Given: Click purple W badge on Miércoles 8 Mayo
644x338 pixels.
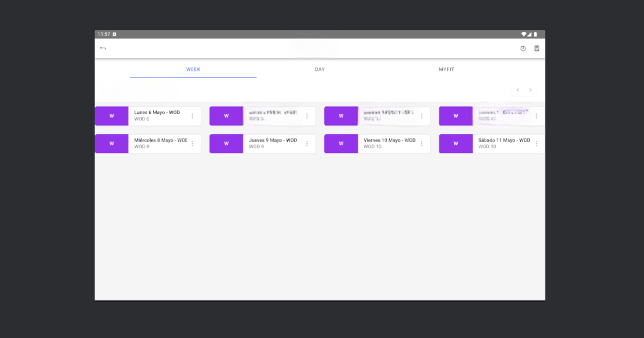Looking at the screenshot, I should coord(112,144).
